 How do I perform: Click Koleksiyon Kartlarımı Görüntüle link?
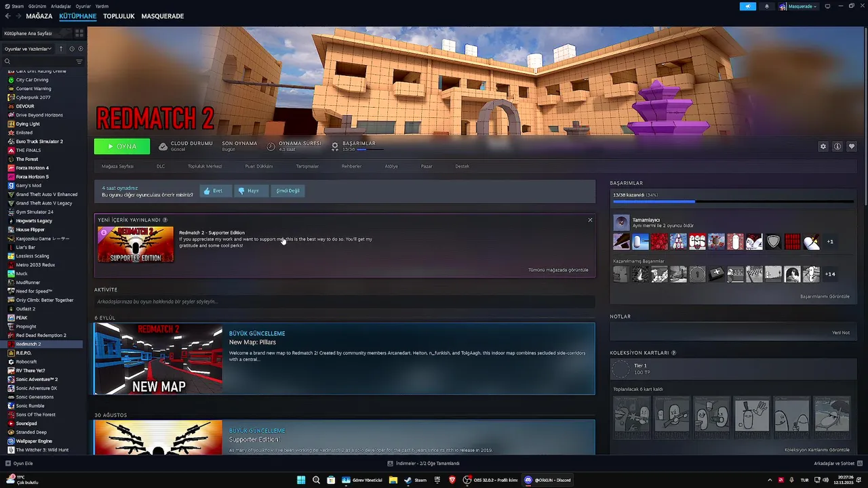pyautogui.click(x=817, y=450)
